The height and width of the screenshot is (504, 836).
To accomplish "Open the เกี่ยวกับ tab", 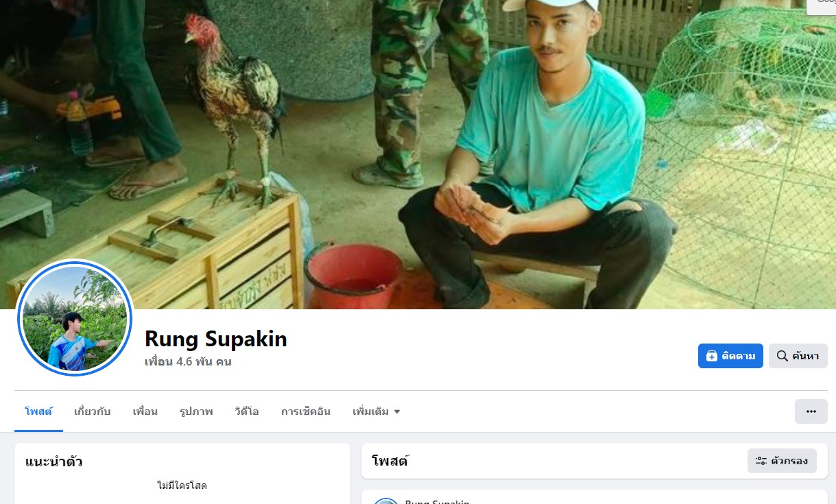I will (93, 411).
